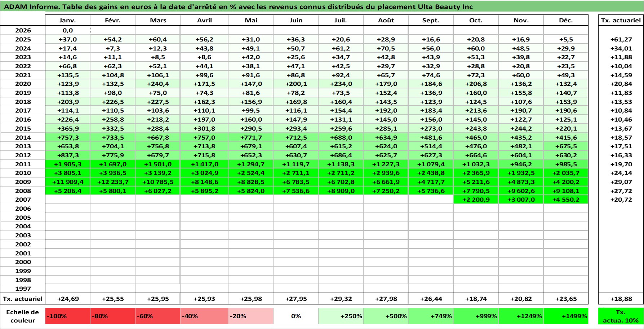Click the '+11 909,4' cell in 2009
The height and width of the screenshot is (329, 644).
tap(68, 182)
